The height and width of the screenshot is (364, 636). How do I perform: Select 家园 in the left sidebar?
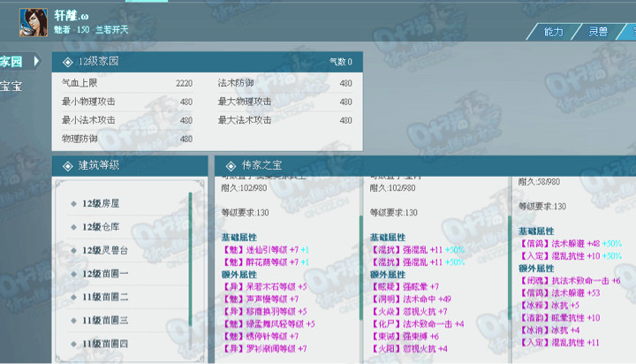tap(11, 62)
